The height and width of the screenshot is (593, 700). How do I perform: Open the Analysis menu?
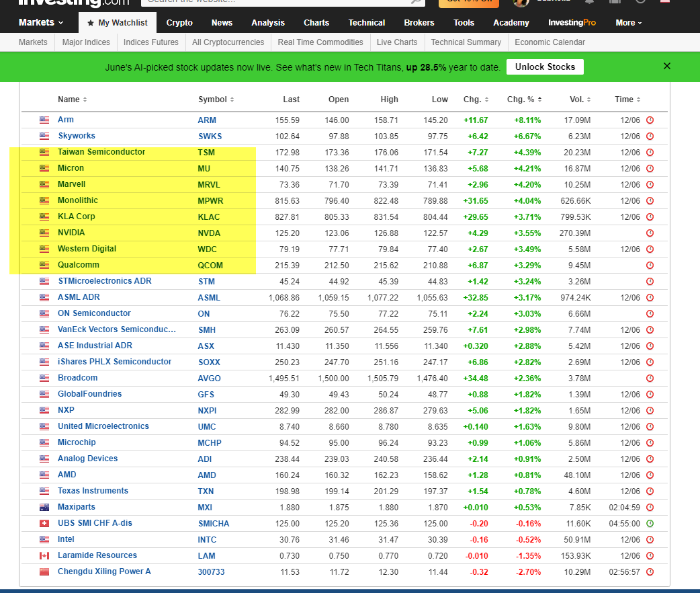tap(268, 23)
